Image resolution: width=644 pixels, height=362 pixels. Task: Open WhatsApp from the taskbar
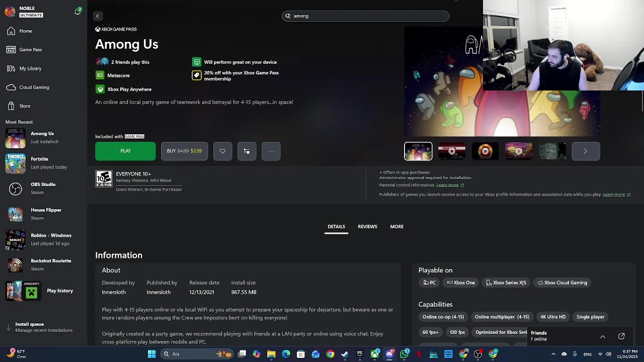click(x=405, y=354)
